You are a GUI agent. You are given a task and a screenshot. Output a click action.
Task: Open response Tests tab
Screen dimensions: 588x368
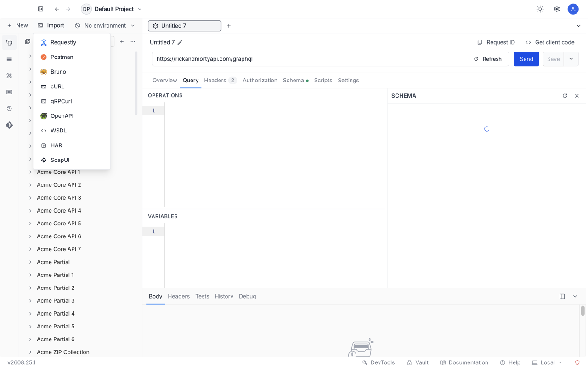click(202, 297)
